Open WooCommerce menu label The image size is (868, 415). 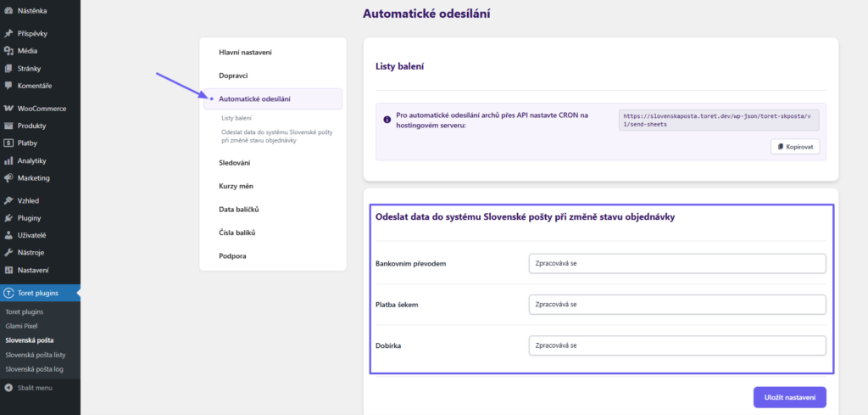click(x=42, y=109)
